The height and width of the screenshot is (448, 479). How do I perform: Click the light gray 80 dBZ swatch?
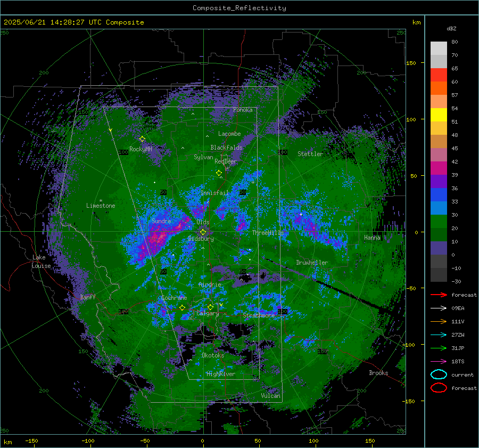pyautogui.click(x=439, y=48)
